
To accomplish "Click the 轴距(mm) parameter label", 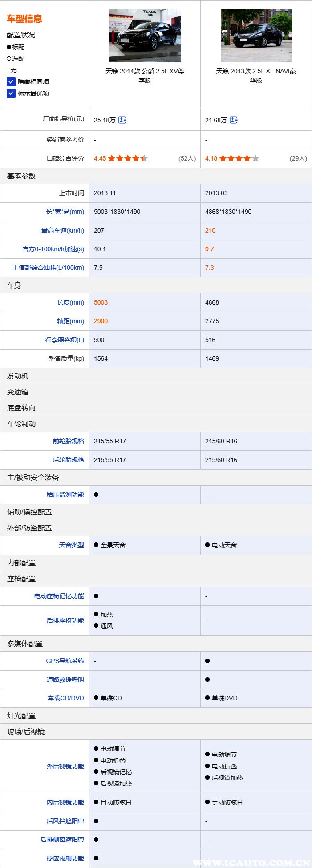I will pos(70,321).
